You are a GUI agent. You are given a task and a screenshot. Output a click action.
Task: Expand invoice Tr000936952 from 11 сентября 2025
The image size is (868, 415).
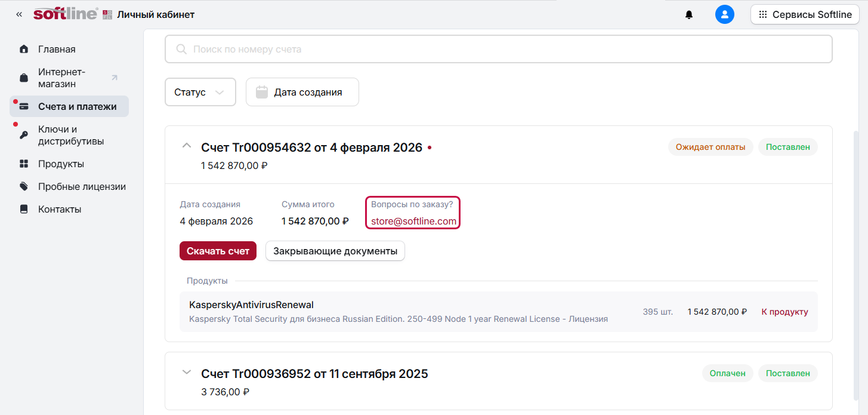(187, 373)
